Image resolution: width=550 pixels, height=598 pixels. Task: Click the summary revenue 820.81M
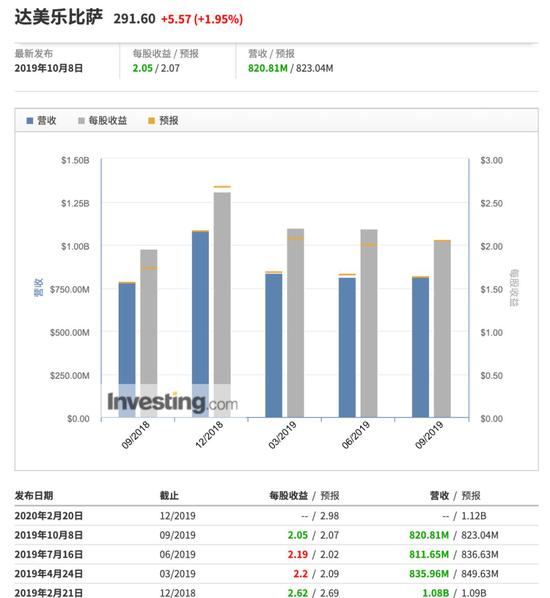click(268, 68)
